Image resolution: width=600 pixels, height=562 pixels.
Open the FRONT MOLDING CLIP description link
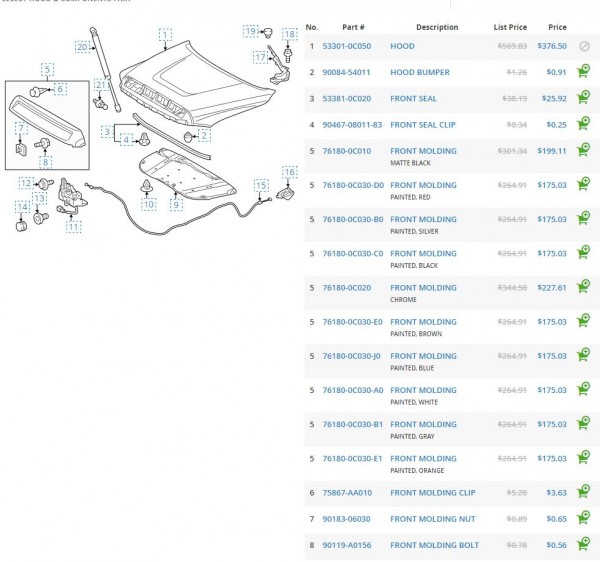pos(433,493)
